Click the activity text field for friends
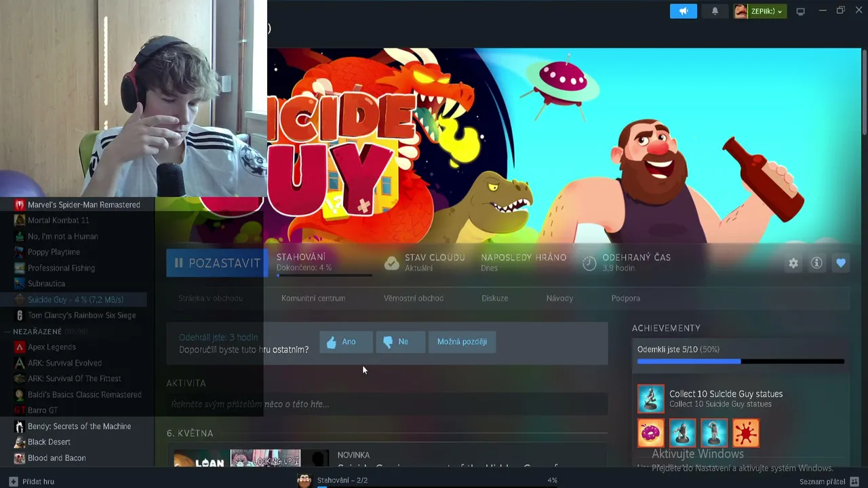Screen dimensions: 868x488 coord(387,404)
